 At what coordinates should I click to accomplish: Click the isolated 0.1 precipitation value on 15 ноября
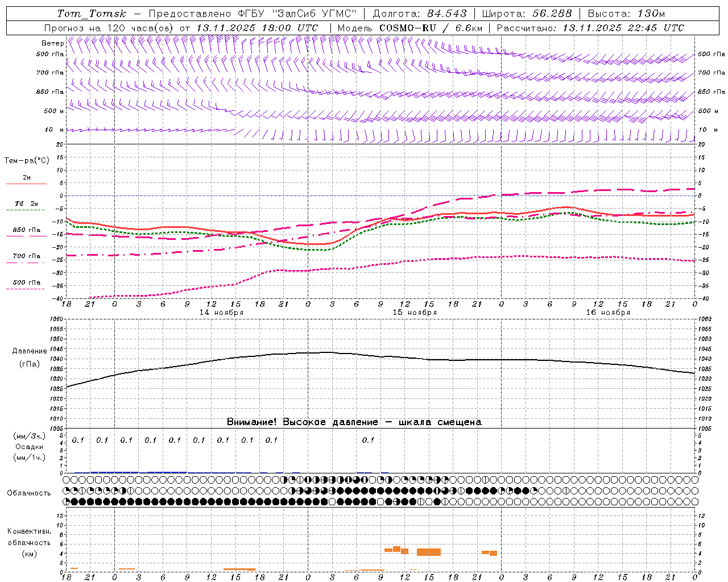369,440
